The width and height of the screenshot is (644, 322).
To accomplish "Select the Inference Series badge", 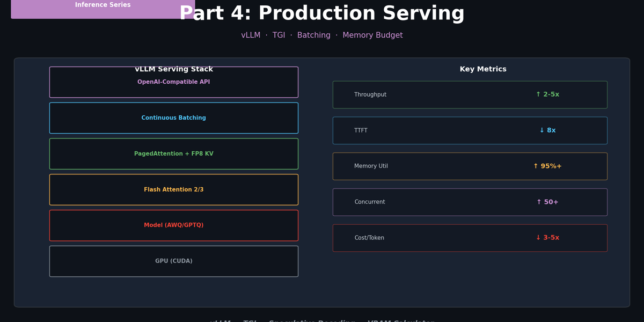I will click(103, 5).
